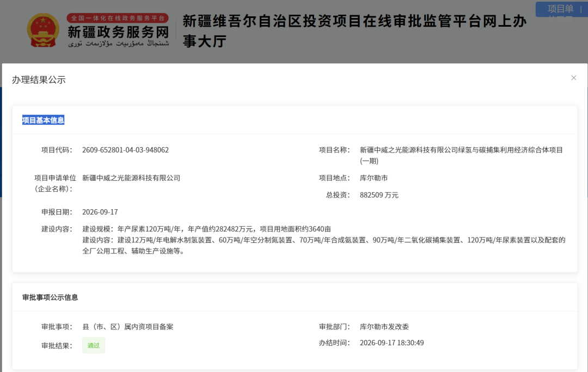Select project code 2609-652801-04-03-948062

click(x=125, y=150)
